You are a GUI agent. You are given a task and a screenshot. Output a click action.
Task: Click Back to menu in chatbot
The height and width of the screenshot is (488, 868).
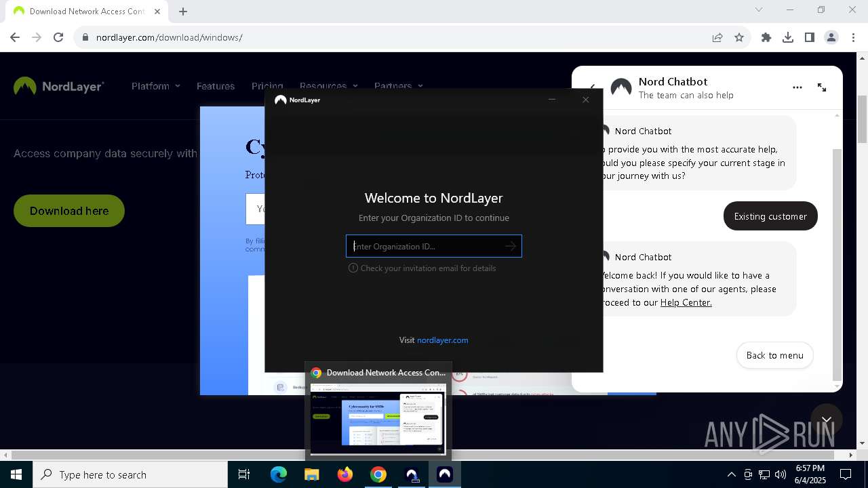coord(774,355)
